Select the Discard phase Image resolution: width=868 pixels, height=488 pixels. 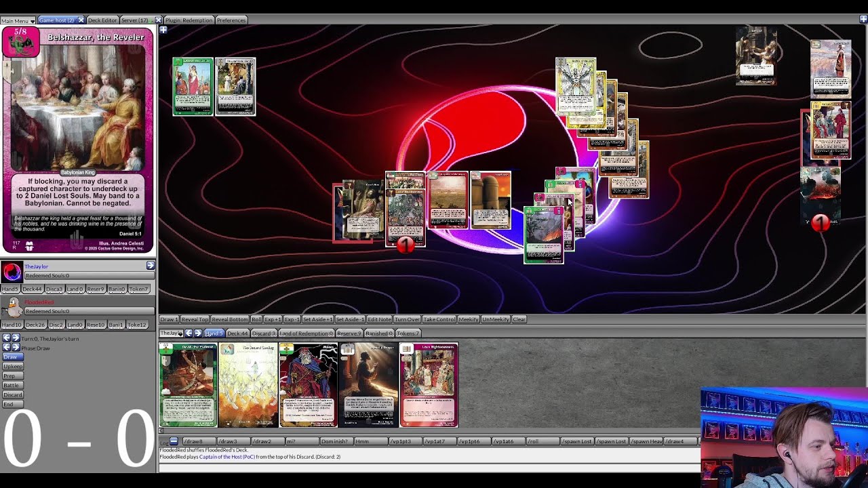12,394
